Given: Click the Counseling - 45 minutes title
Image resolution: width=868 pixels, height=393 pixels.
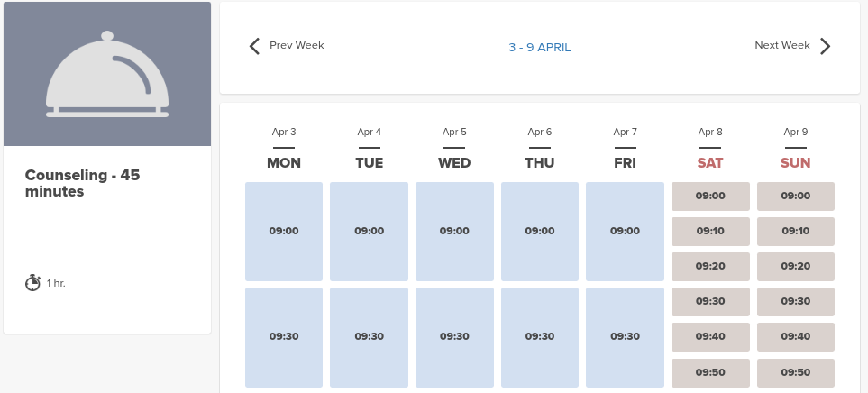Looking at the screenshot, I should (x=82, y=183).
